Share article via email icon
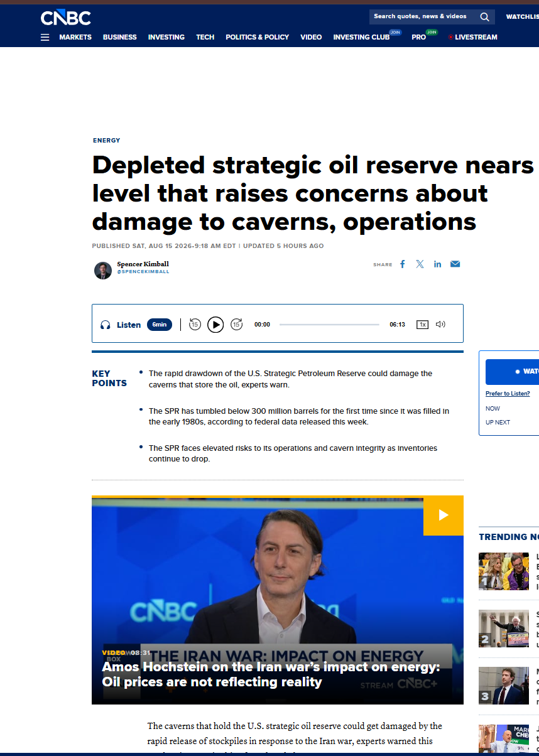This screenshot has width=539, height=756. coord(455,264)
